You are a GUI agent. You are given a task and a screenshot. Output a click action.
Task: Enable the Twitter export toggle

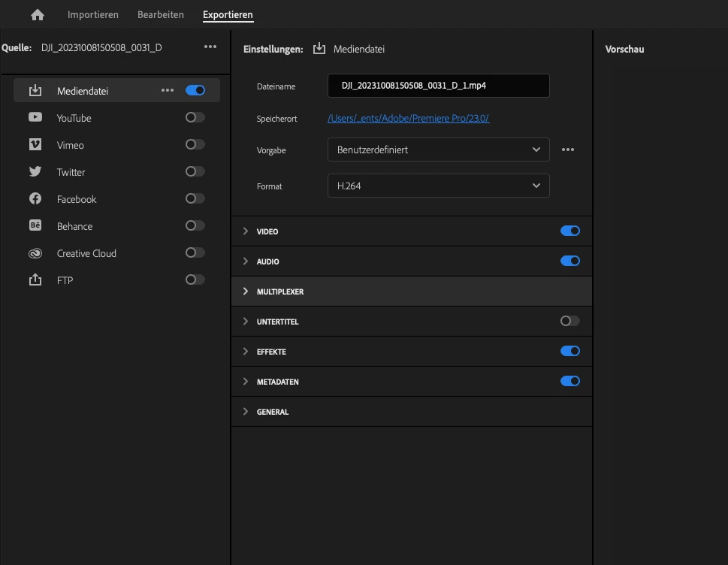pos(195,171)
